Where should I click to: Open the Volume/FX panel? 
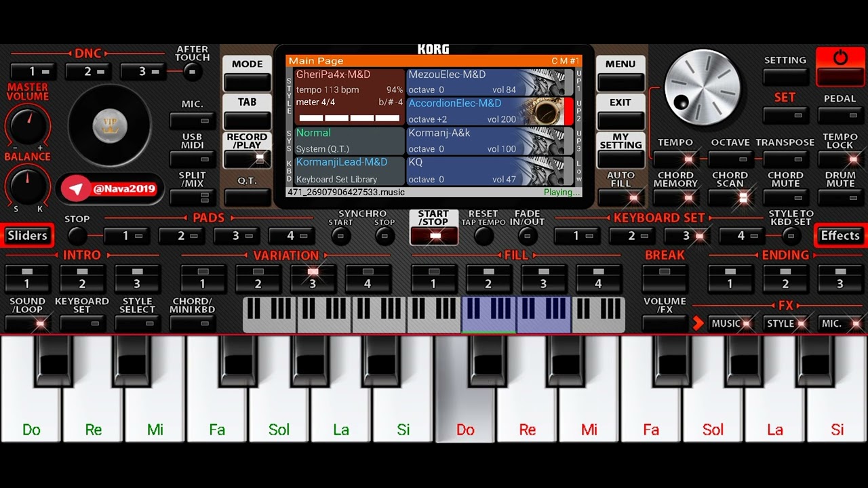[x=665, y=323]
